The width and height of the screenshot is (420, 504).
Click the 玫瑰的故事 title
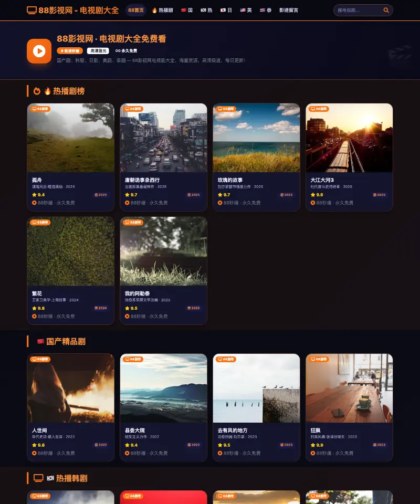(230, 180)
